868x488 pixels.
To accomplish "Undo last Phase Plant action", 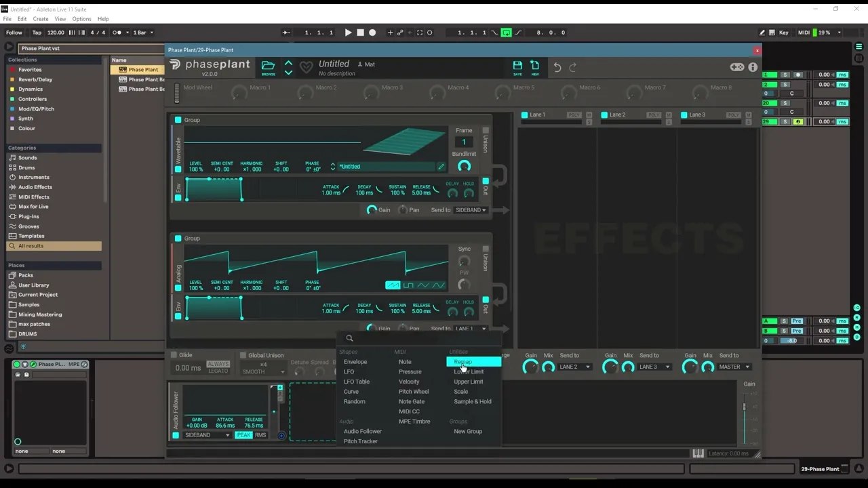I will pos(557,67).
